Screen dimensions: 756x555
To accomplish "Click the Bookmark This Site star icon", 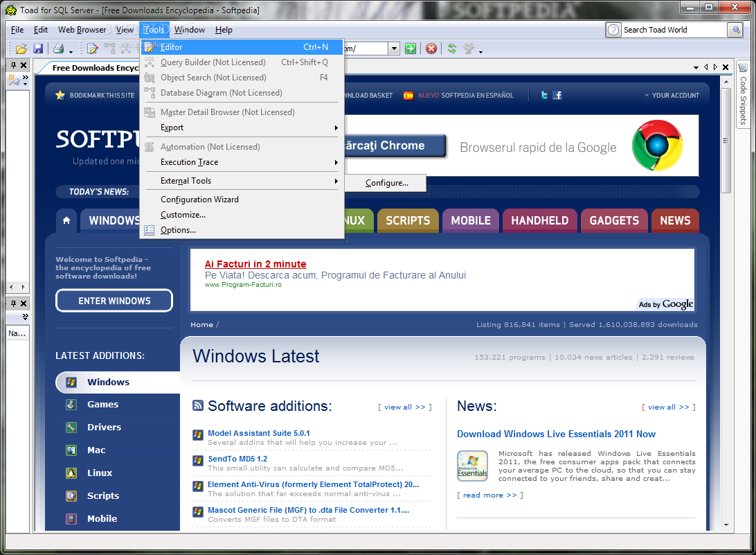I will [x=60, y=95].
